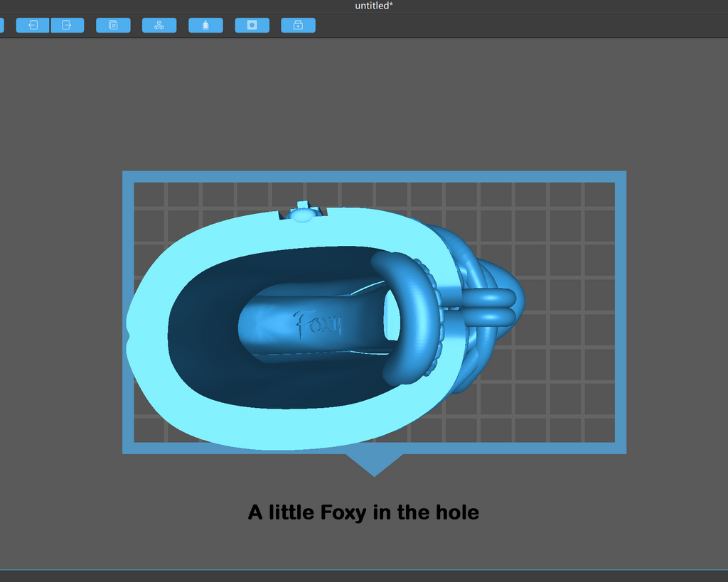728x582 pixels.
Task: Click the export file icon with right arrow
Action: (x=68, y=25)
